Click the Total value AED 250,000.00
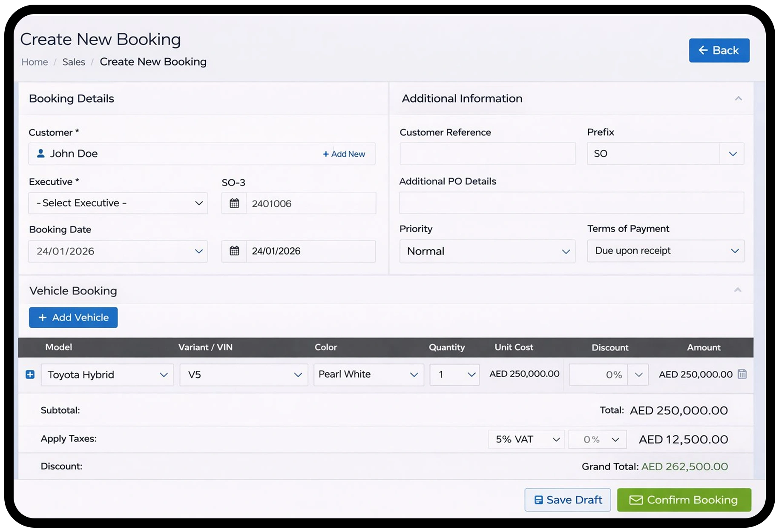The width and height of the screenshot is (779, 532). click(679, 410)
